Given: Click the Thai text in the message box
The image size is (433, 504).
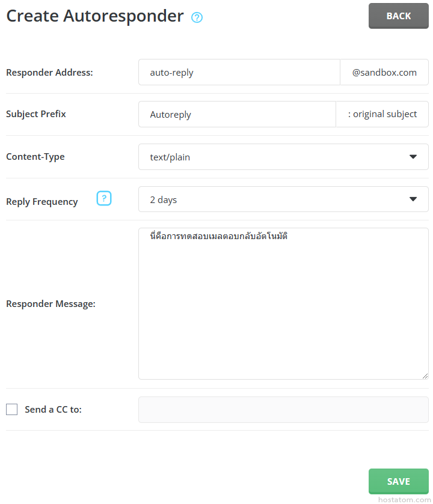Looking at the screenshot, I should tap(219, 237).
